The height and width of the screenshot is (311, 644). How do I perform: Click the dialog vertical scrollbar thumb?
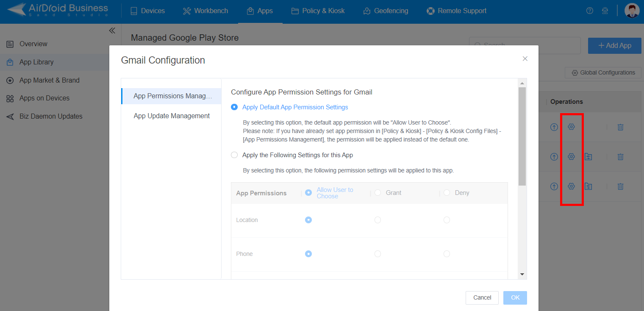tap(522, 136)
